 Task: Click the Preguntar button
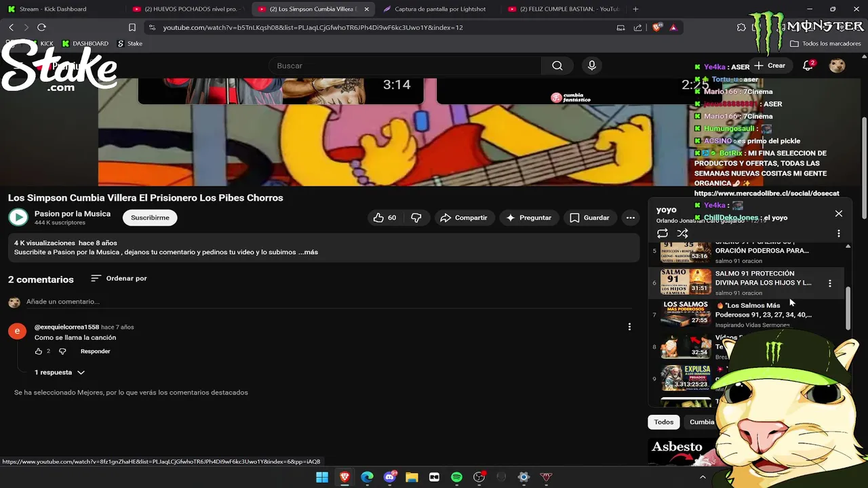point(529,218)
